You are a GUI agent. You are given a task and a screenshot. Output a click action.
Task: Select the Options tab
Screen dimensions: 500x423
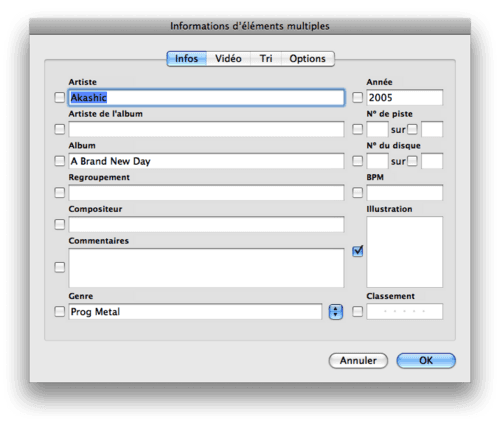pos(307,59)
